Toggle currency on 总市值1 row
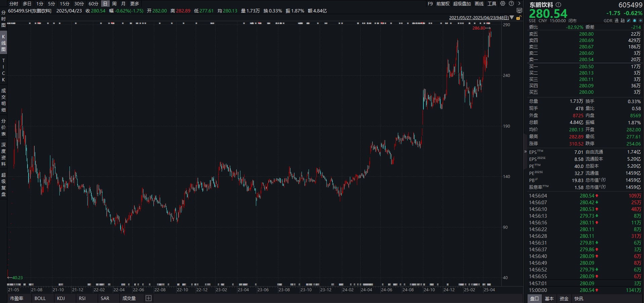 [604, 180]
